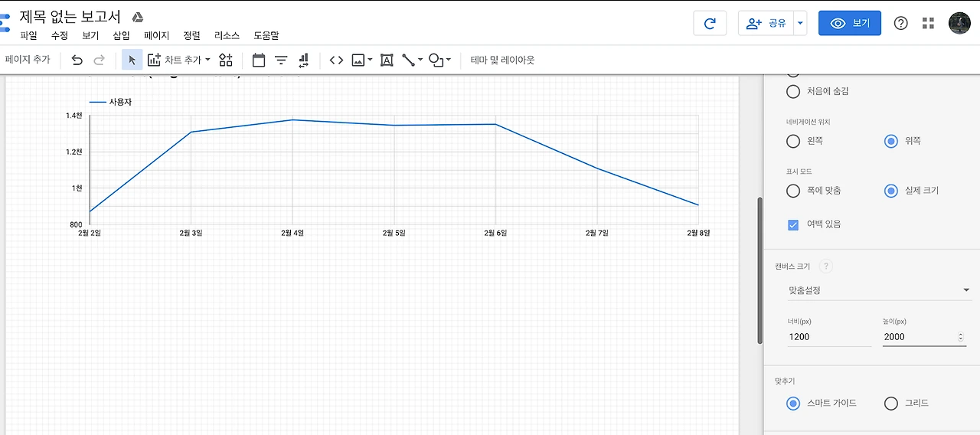
Task: Click the vertical scrollbar thumb
Action: click(759, 270)
